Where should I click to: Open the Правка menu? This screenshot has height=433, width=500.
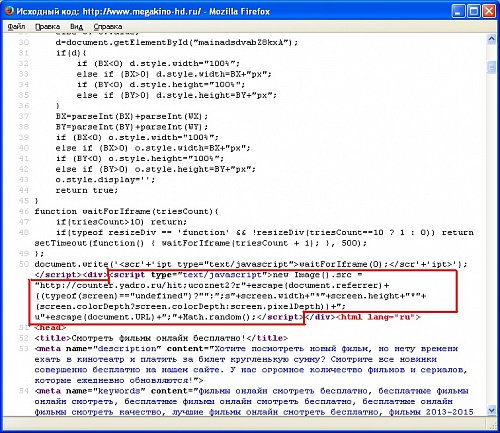[47, 26]
